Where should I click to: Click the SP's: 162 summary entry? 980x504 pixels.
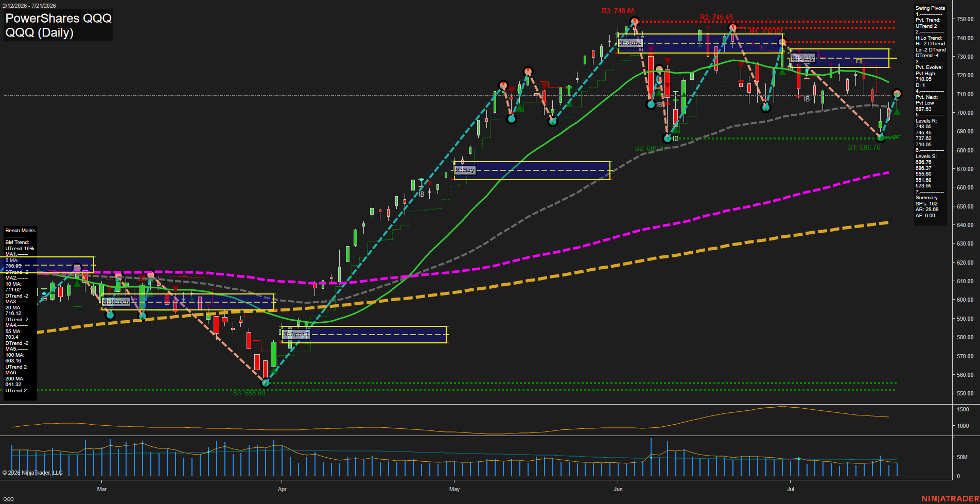(x=926, y=204)
